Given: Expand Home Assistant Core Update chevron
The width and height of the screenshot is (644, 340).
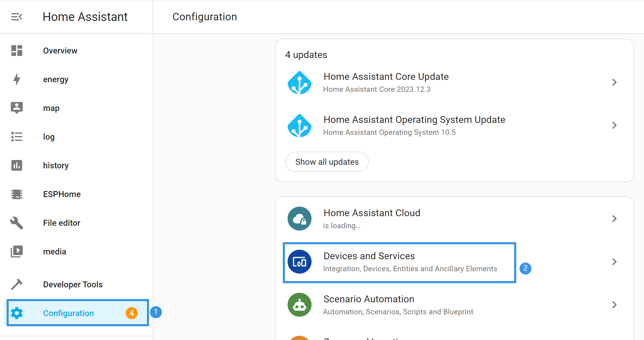Looking at the screenshot, I should 614,82.
